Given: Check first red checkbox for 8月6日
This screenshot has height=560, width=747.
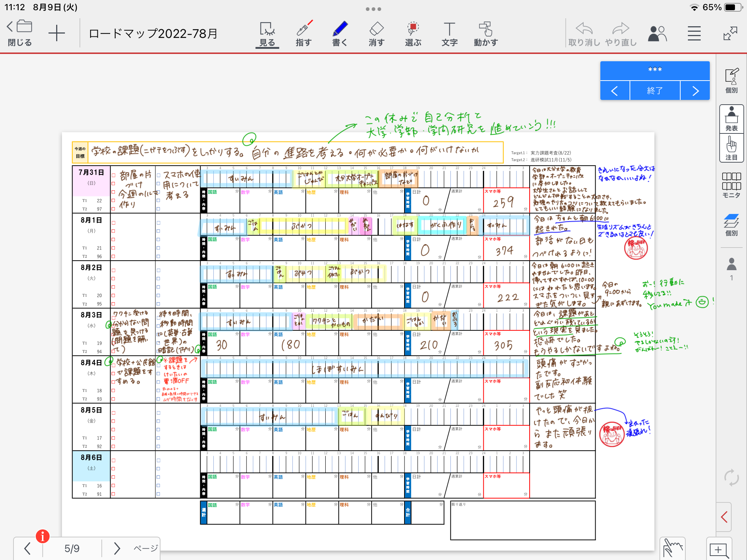Looking at the screenshot, I should point(113,460).
